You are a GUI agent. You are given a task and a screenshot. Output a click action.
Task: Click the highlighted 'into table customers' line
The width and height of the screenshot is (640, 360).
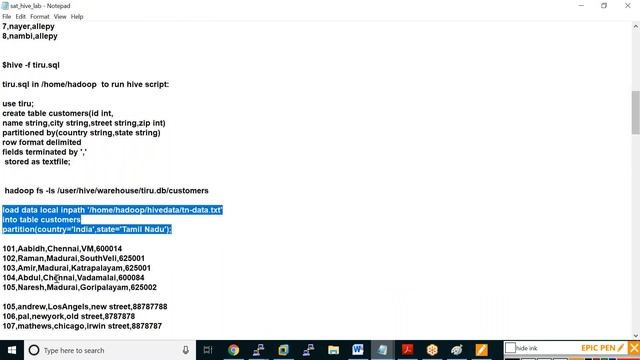pos(42,220)
